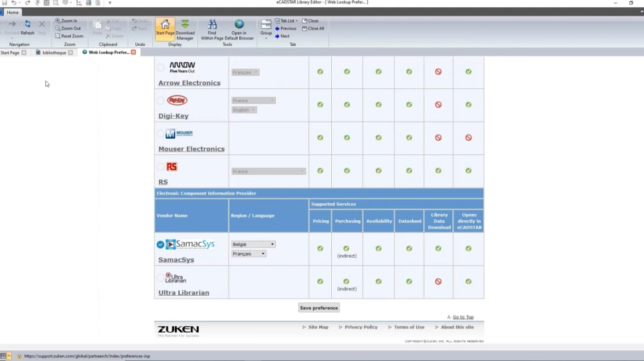644x361 pixels.
Task: Click the SamacSys logo
Action: tap(190, 244)
